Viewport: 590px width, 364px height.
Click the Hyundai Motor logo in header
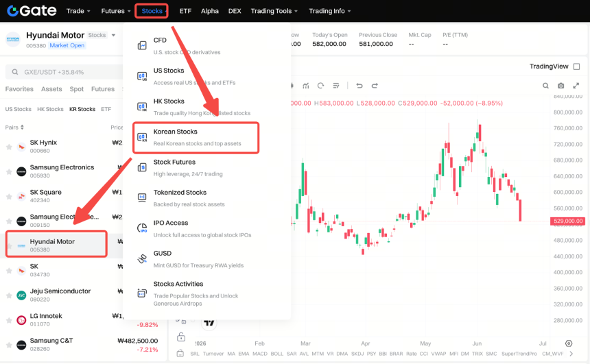click(13, 40)
